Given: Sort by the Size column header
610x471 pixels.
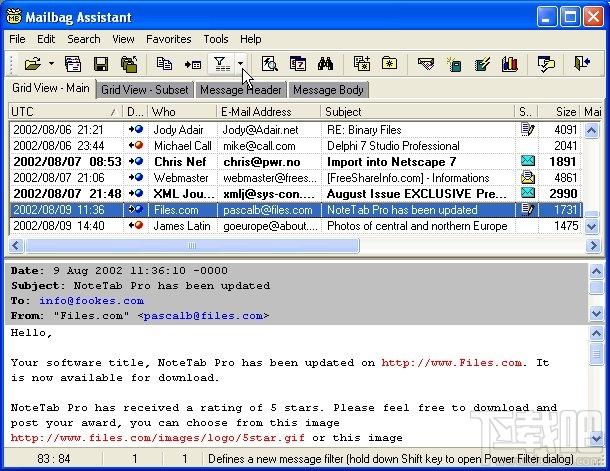Looking at the screenshot, I should click(559, 112).
